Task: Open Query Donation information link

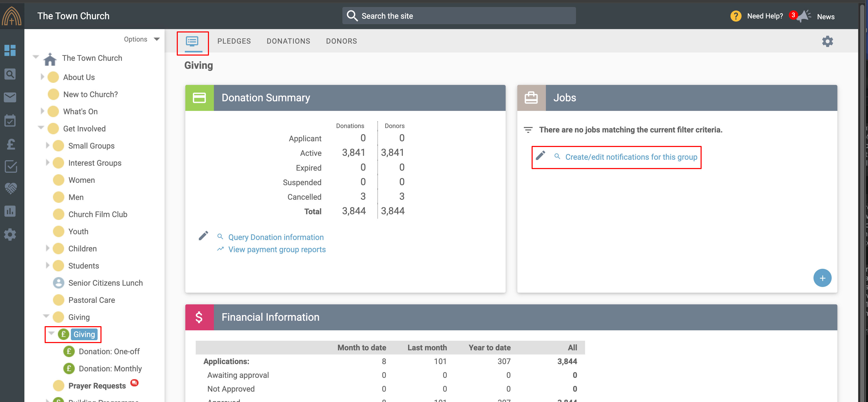Action: pos(276,237)
